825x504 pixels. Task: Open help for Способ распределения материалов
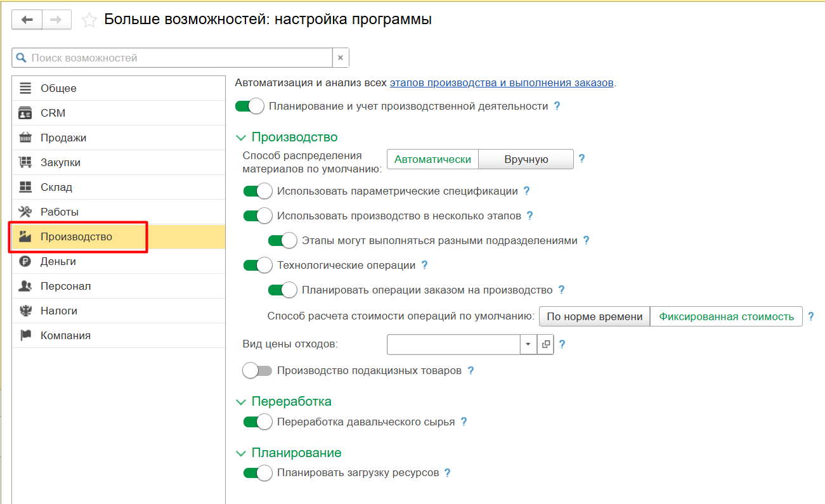tap(581, 158)
